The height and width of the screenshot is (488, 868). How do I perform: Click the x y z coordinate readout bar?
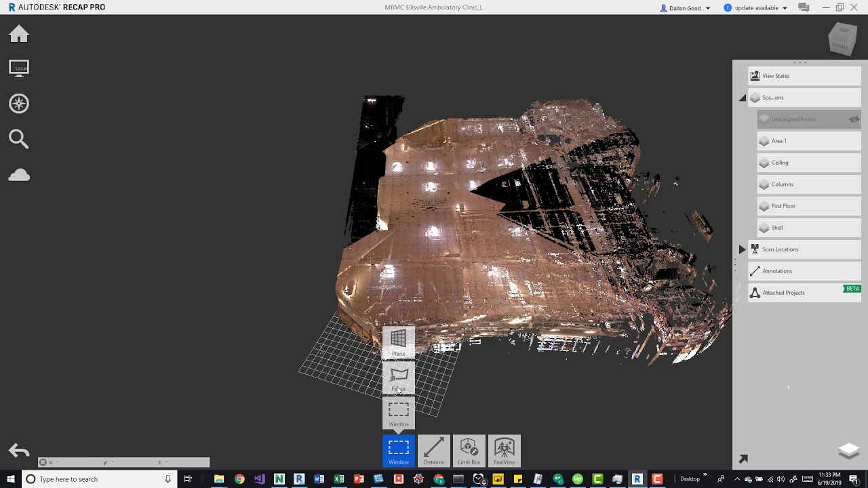[x=124, y=462]
